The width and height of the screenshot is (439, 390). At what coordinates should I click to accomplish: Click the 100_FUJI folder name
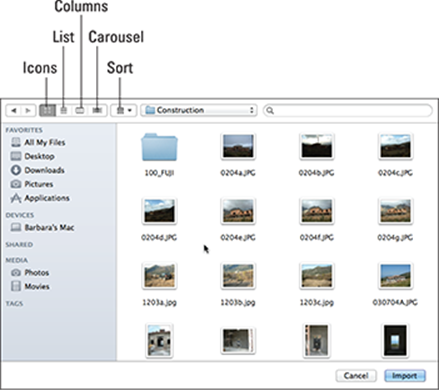coord(159,173)
